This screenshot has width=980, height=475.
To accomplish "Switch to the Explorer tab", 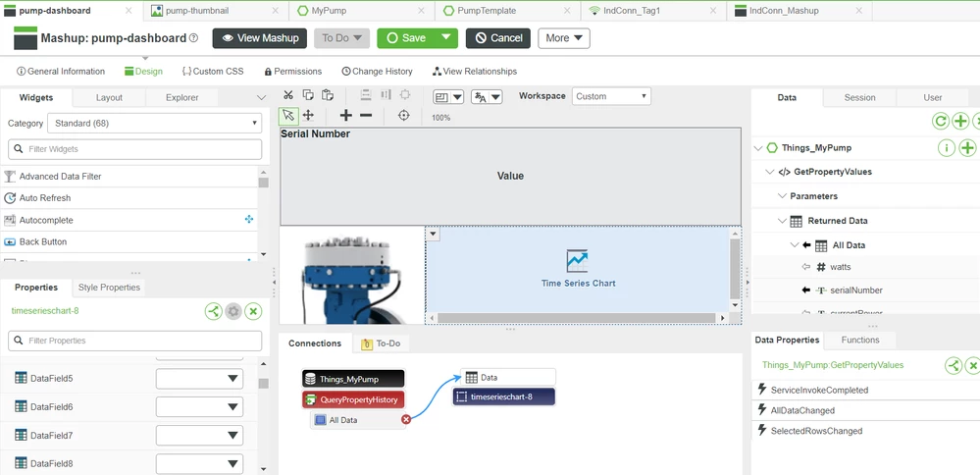I will pos(181,97).
